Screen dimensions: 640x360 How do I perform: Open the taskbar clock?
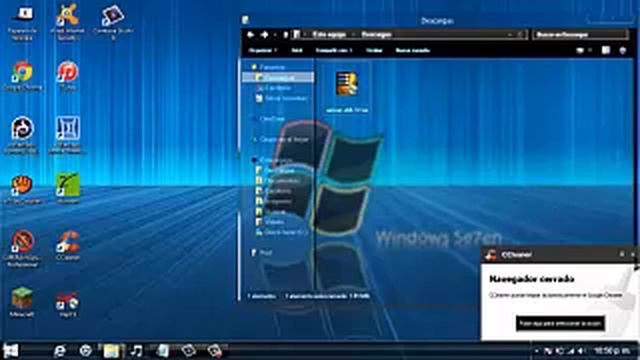pyautogui.click(x=612, y=351)
